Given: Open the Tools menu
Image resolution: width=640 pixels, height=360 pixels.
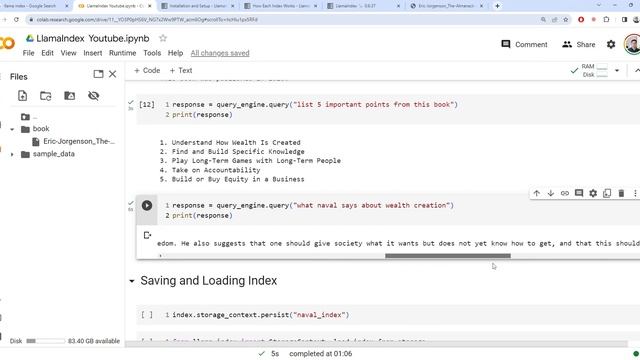Looking at the screenshot, I should coord(152,53).
